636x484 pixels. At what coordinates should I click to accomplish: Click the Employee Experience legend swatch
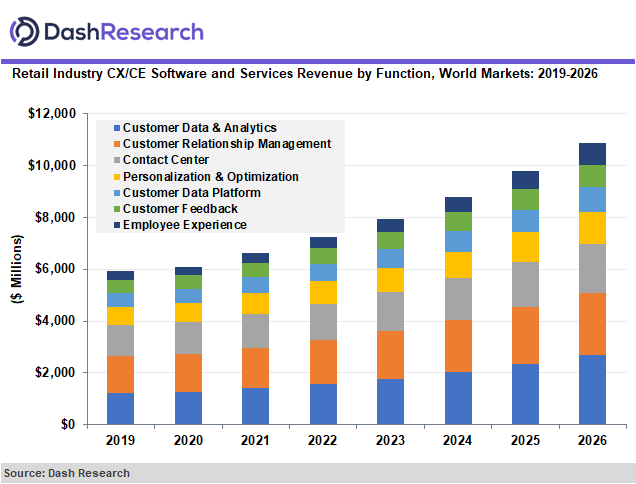(117, 225)
